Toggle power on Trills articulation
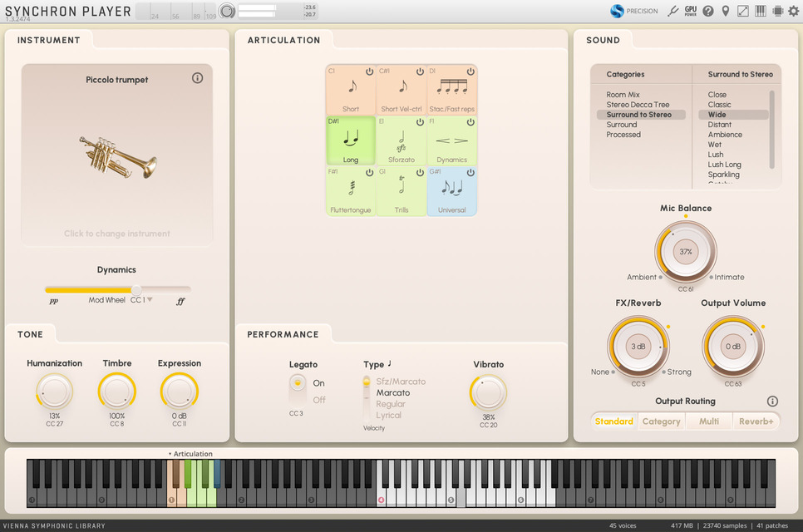This screenshot has width=803, height=532. (x=420, y=173)
